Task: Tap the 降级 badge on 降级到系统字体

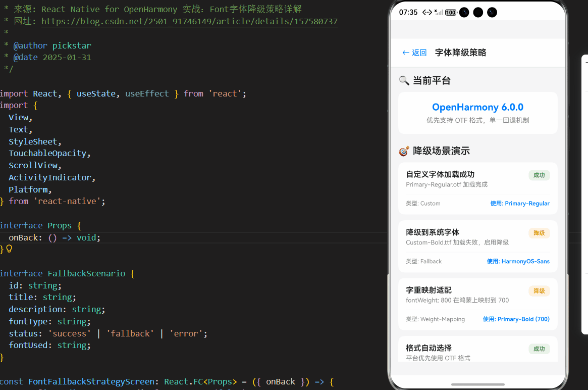Action: [539, 233]
